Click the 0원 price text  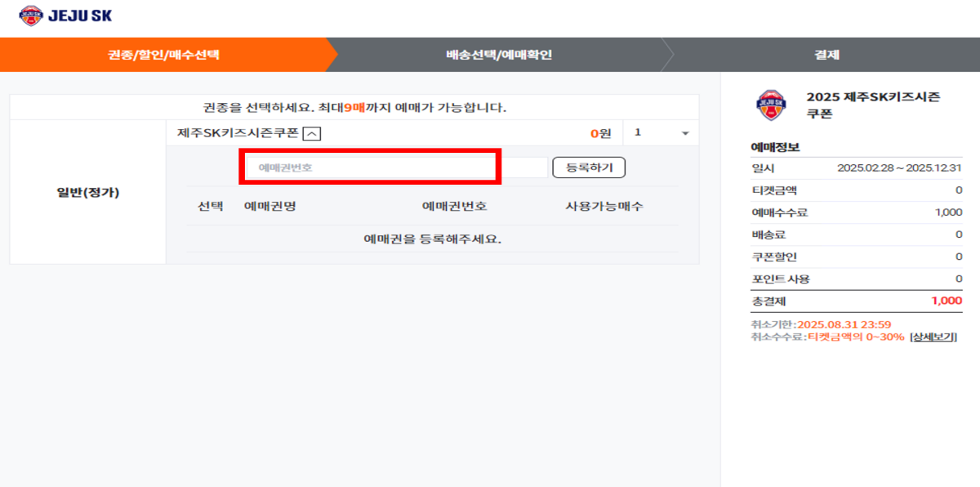(600, 133)
